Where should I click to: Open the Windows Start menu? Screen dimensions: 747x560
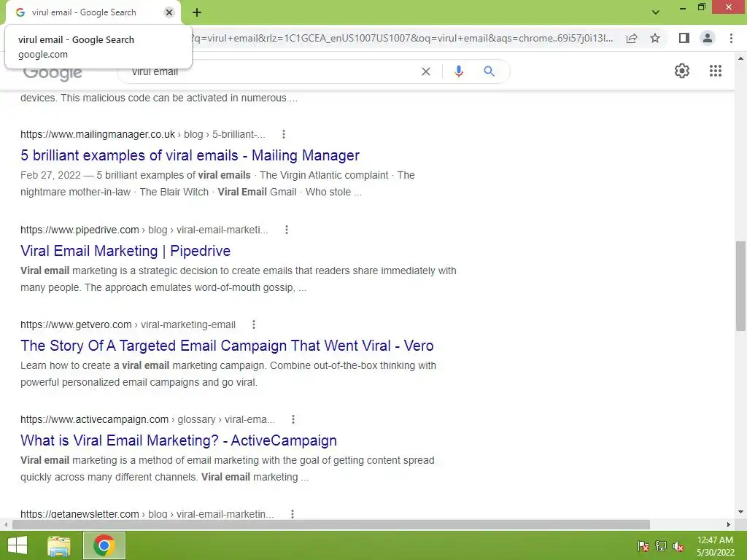(18, 545)
